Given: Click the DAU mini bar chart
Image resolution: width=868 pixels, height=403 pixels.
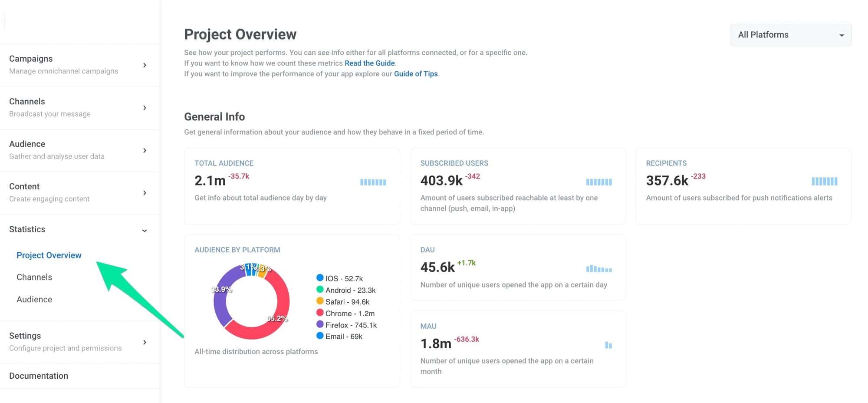Looking at the screenshot, I should (599, 269).
